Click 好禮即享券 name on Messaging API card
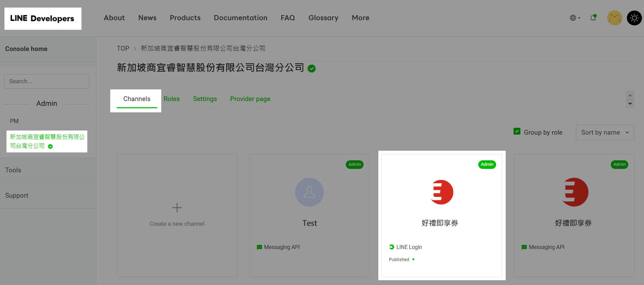The height and width of the screenshot is (285, 644). click(x=573, y=223)
